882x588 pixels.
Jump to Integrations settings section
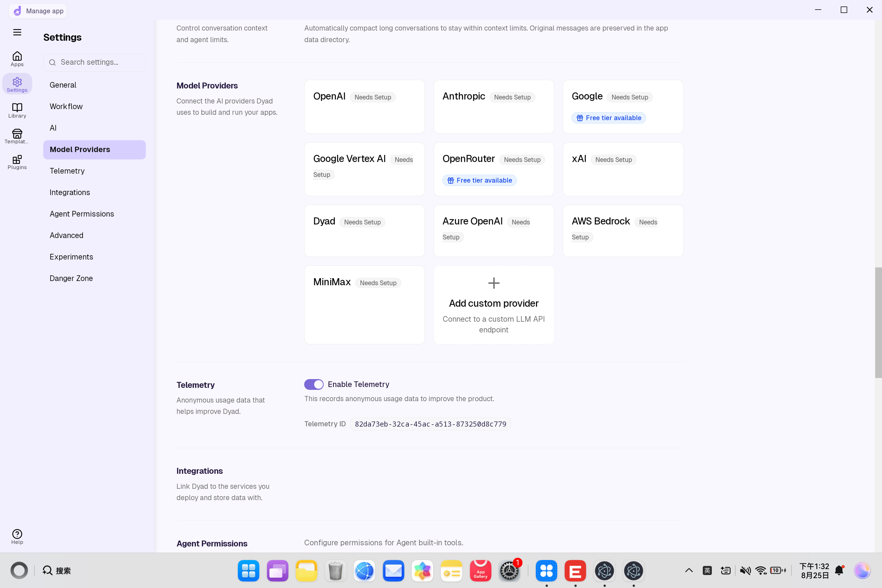tap(94, 193)
